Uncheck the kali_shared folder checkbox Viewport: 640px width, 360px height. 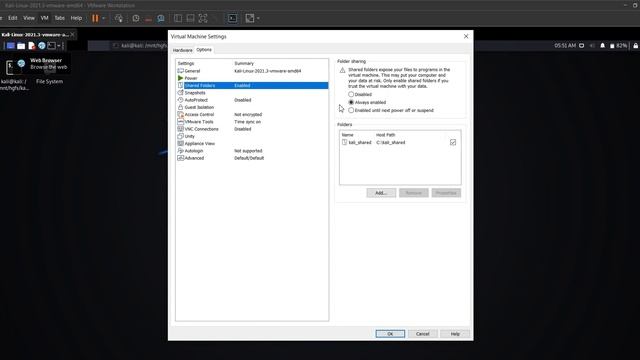coord(453,142)
